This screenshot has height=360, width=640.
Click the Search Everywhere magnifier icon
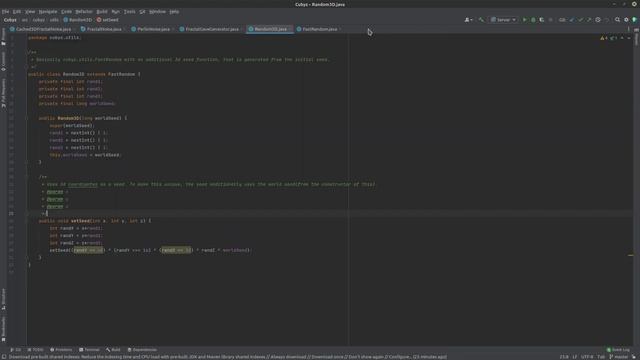[x=617, y=20]
